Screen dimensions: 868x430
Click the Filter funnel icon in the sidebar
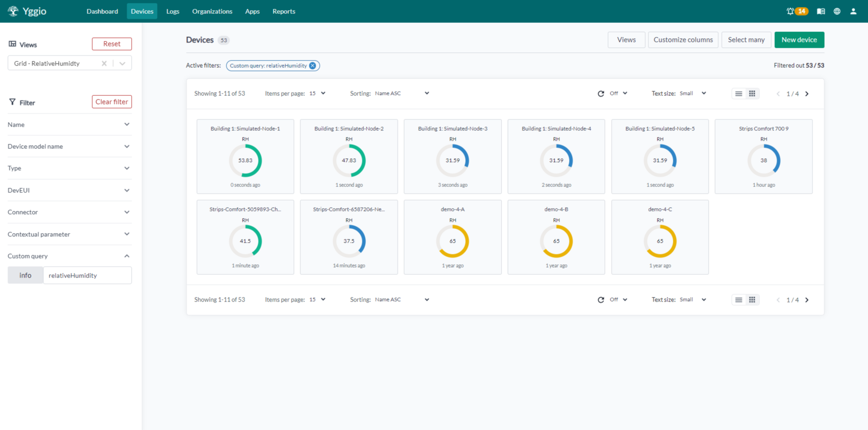12,102
